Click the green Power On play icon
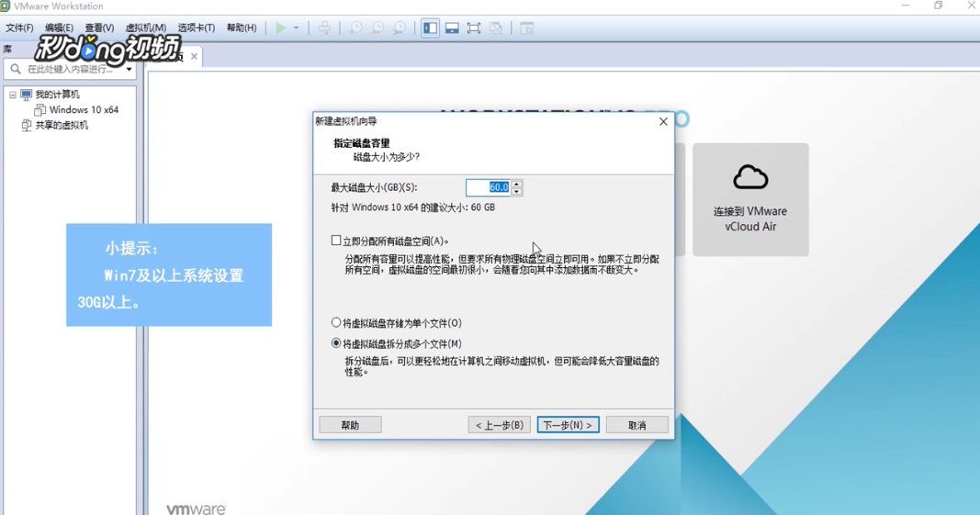This screenshot has width=980, height=515. (281, 28)
